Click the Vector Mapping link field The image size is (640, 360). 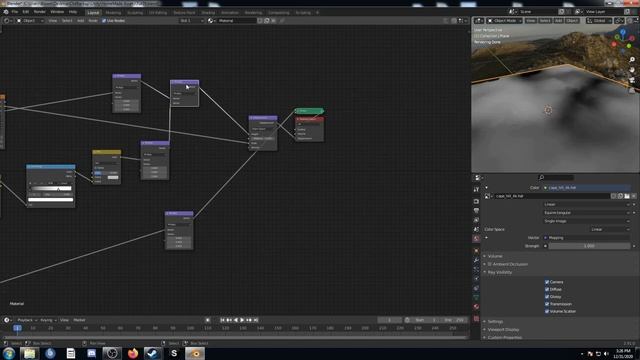tap(587, 238)
